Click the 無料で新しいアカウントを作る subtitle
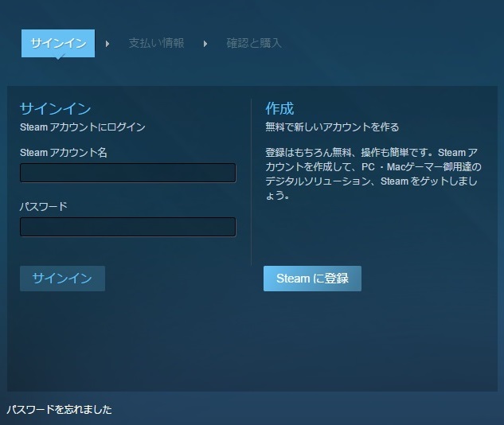 (332, 127)
